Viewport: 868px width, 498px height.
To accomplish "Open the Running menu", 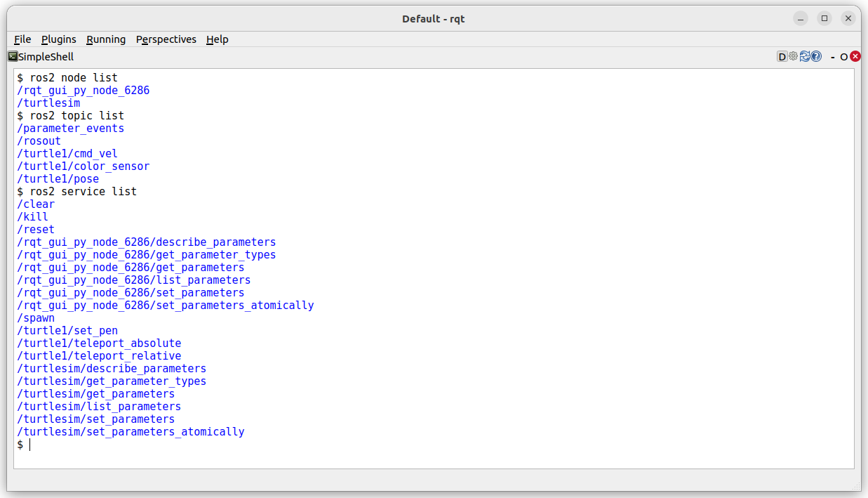I will pos(106,39).
